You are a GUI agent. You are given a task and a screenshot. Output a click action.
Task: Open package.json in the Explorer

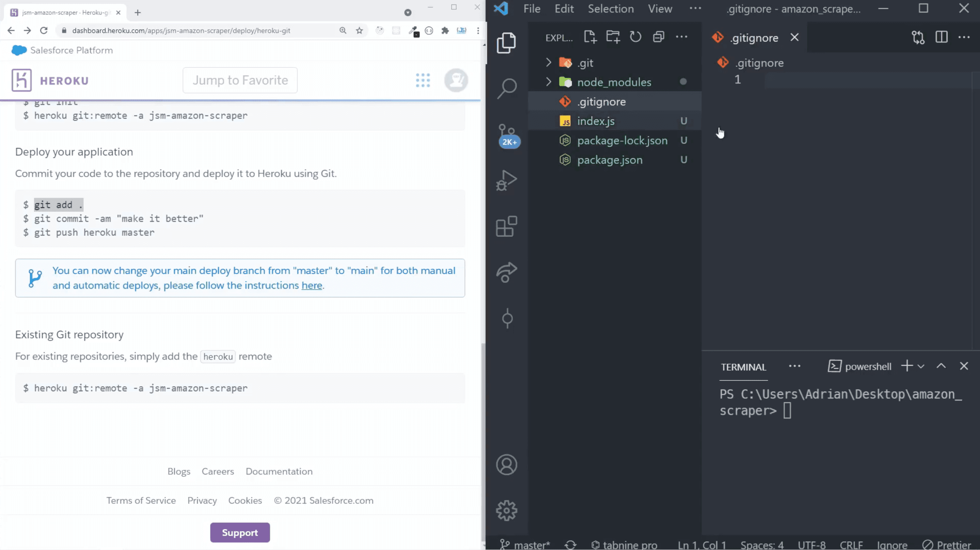coord(615,160)
